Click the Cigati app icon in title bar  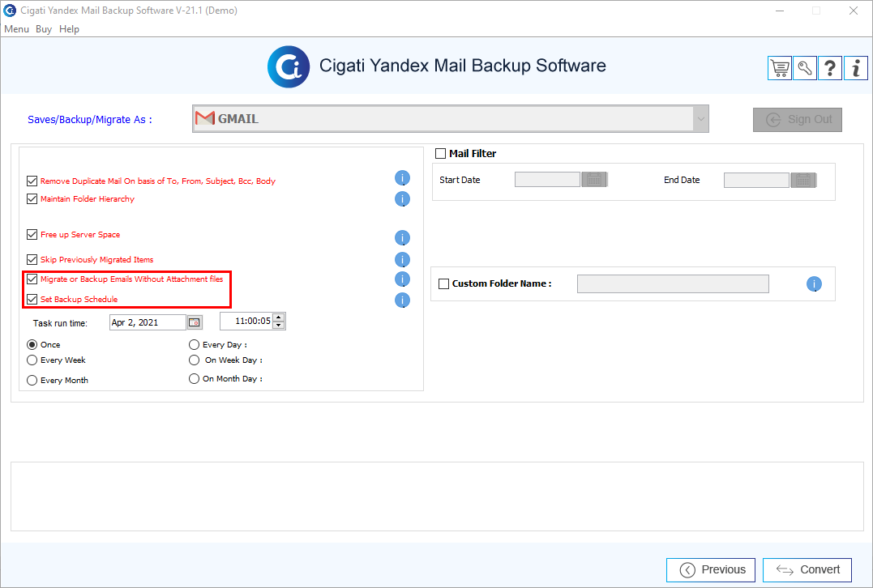tap(10, 10)
